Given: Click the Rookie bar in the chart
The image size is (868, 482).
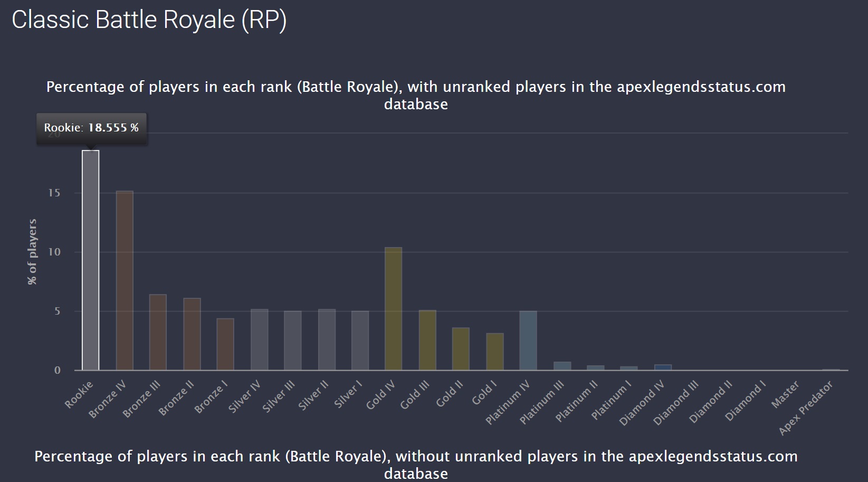Looking at the screenshot, I should [x=90, y=260].
